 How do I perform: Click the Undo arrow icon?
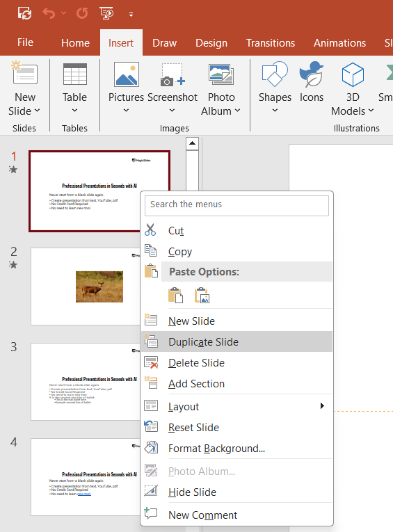point(49,13)
